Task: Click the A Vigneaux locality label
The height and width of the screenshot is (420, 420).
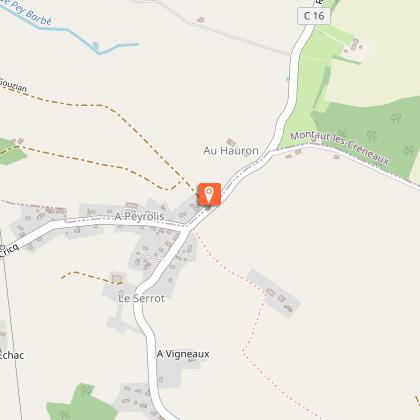Action: [183, 354]
